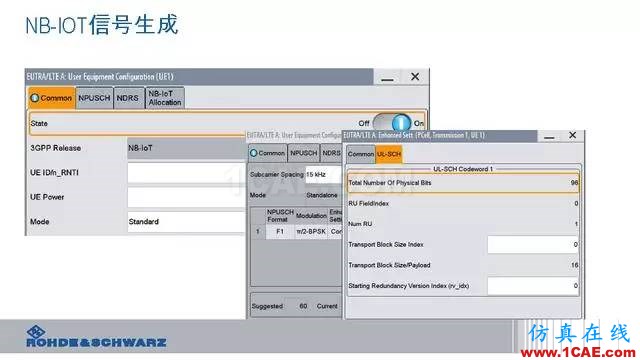Viewport: 640px width, 360px height.
Task: Open the UL-SCH tab in Enhanced Settings
Action: point(389,154)
